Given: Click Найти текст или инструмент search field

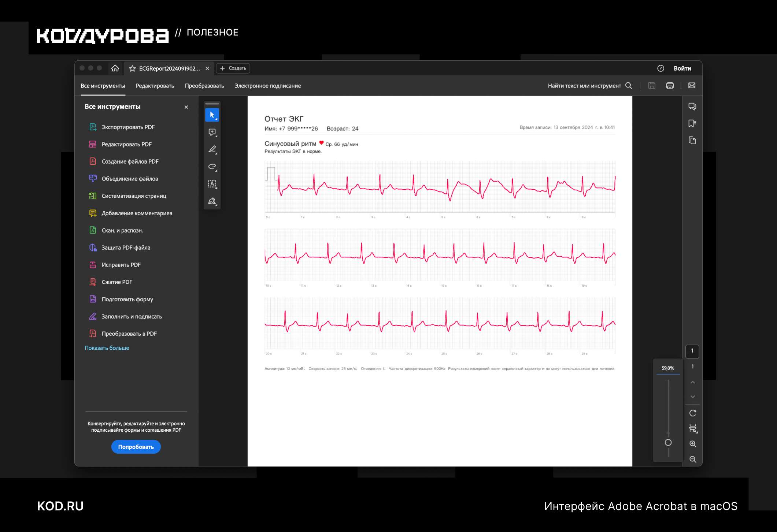Looking at the screenshot, I should coord(590,86).
